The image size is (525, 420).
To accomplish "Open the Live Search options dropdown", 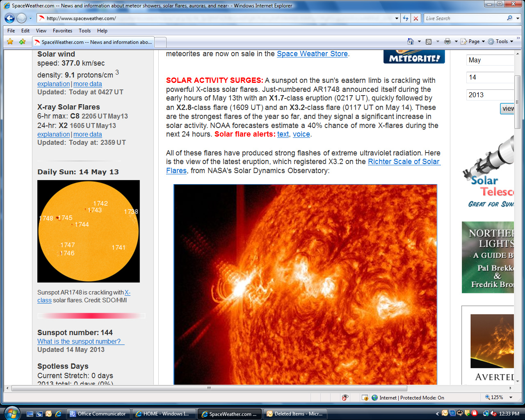I will pos(518,18).
